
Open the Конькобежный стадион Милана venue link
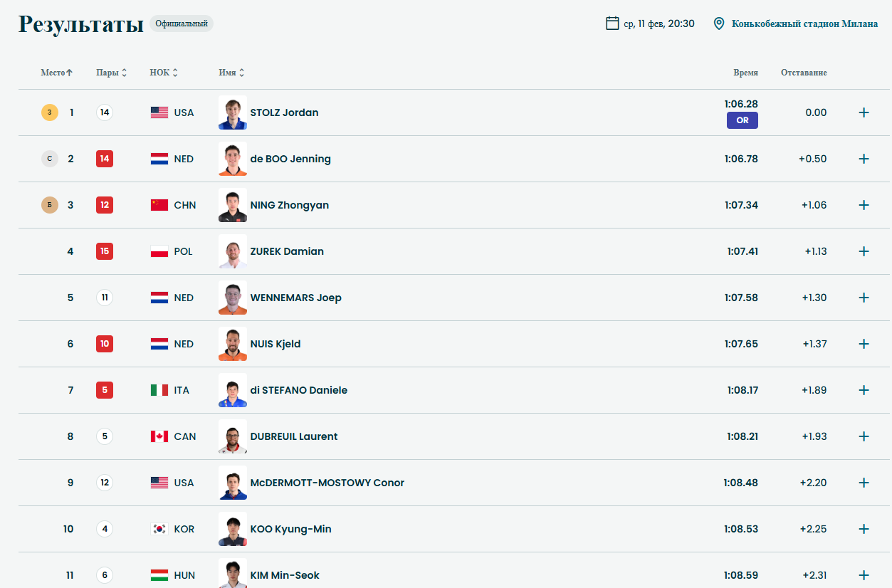point(804,23)
